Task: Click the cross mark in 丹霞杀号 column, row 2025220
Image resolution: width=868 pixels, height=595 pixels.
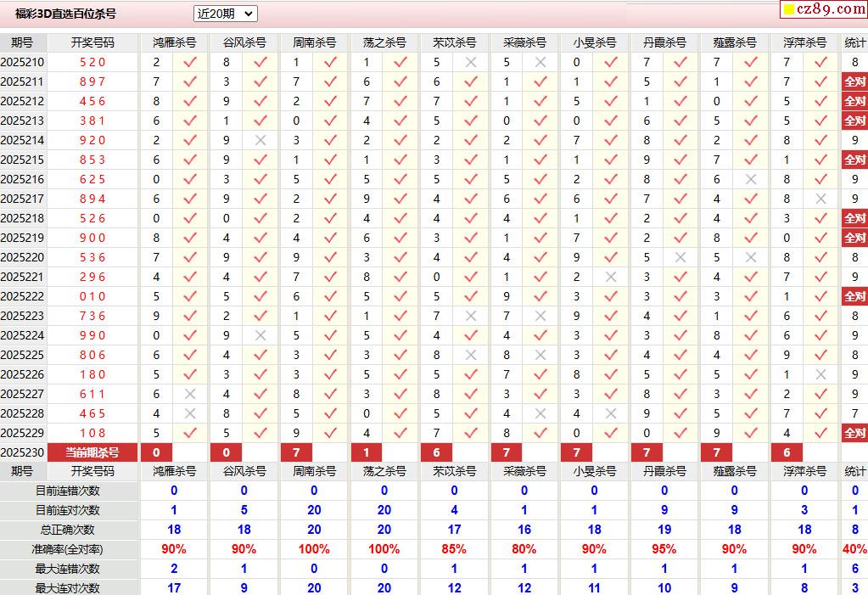Action: click(x=680, y=257)
